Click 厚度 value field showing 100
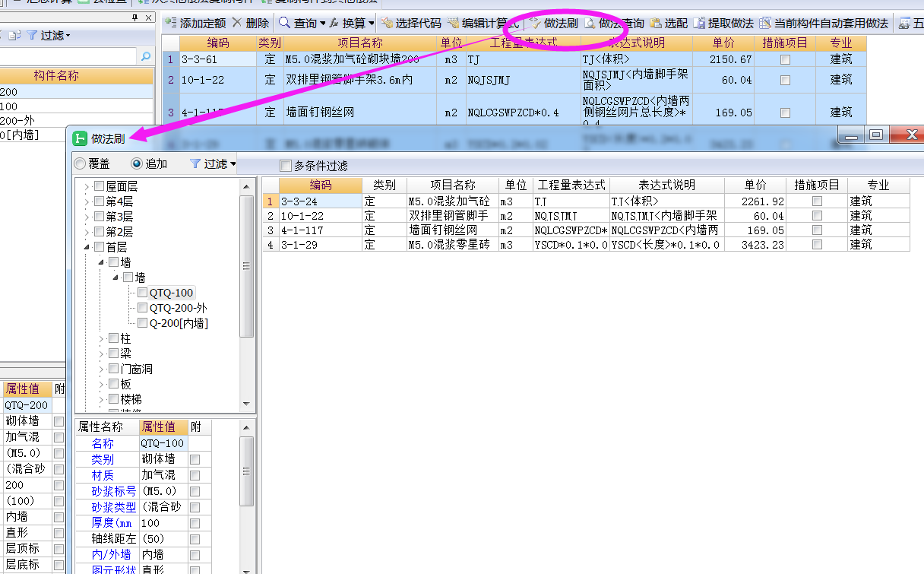924x574 pixels. pos(163,523)
